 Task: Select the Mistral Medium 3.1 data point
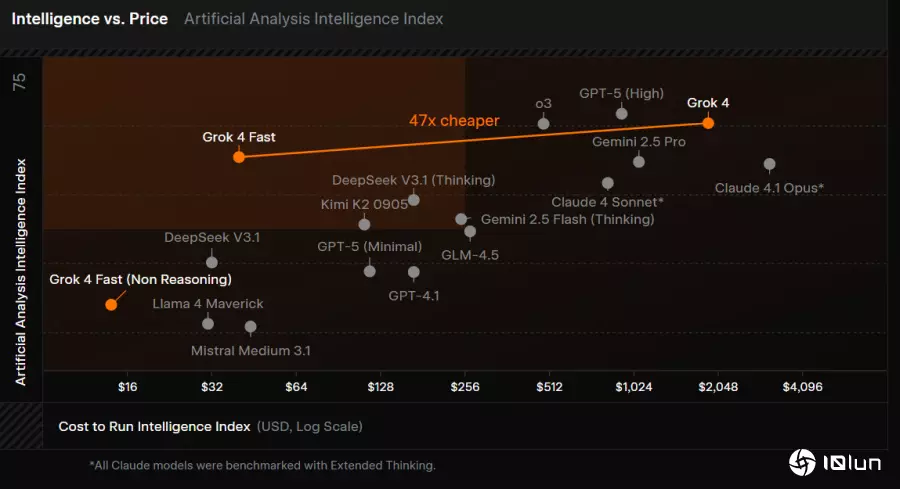tap(250, 327)
